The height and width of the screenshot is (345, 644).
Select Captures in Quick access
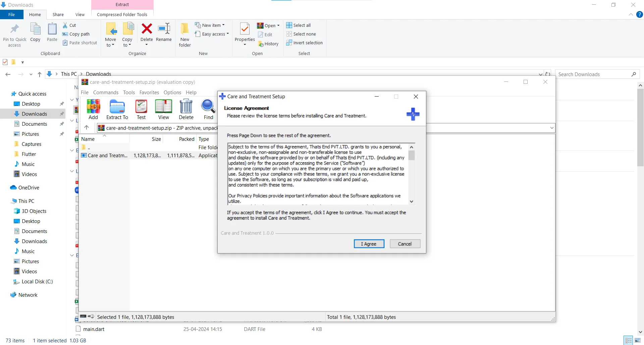click(32, 144)
